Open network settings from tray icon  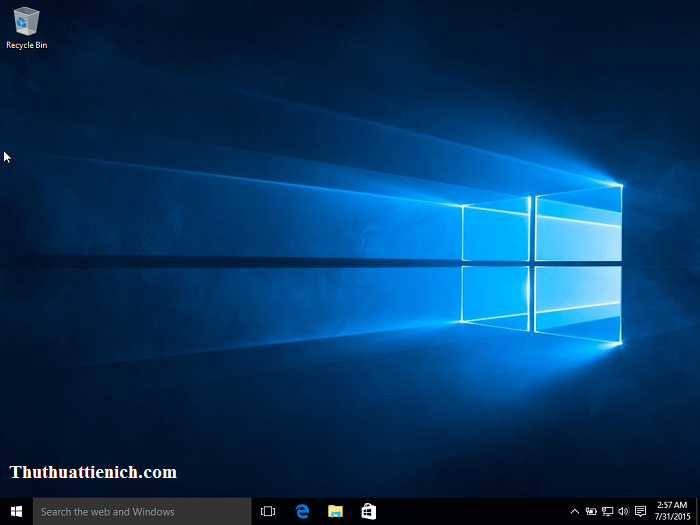607,511
